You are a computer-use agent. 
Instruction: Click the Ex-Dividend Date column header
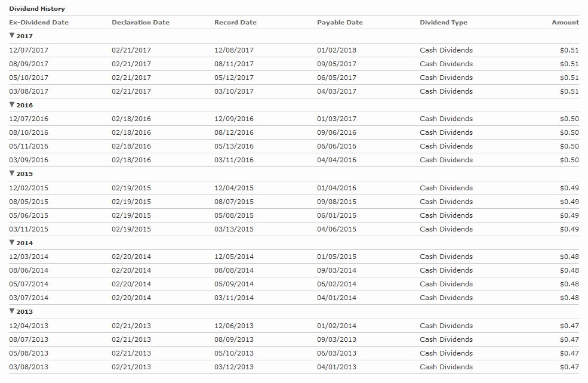[x=39, y=23]
